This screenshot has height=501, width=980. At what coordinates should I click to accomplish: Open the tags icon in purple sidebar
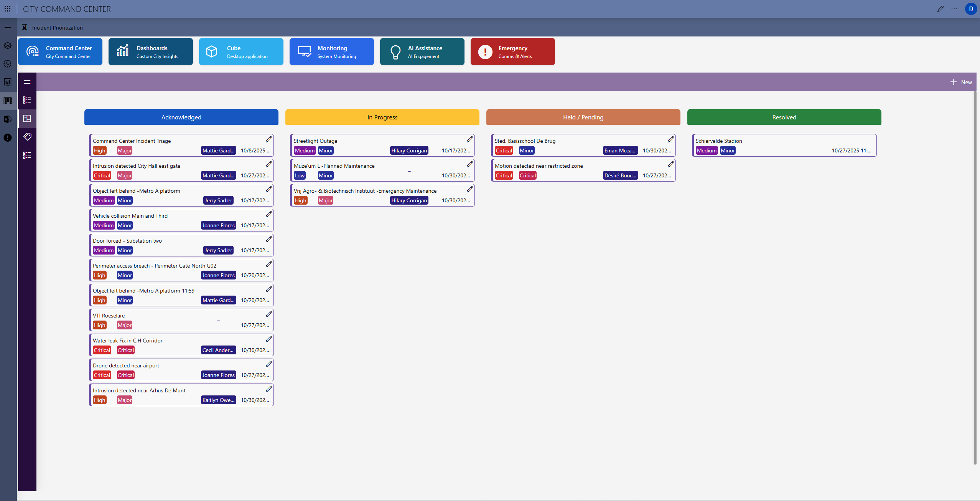pyautogui.click(x=27, y=137)
